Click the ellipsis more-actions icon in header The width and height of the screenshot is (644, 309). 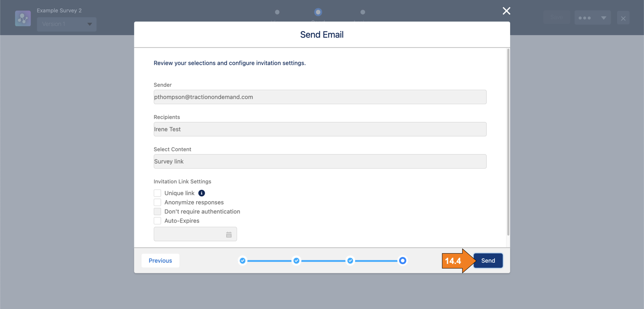click(x=585, y=17)
